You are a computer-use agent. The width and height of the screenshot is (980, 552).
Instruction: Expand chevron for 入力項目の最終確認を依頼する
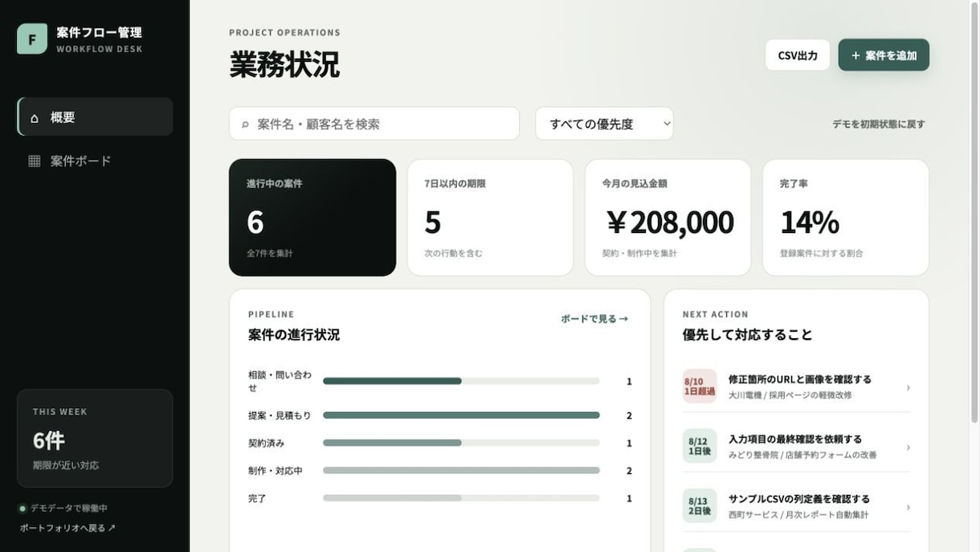(909, 448)
